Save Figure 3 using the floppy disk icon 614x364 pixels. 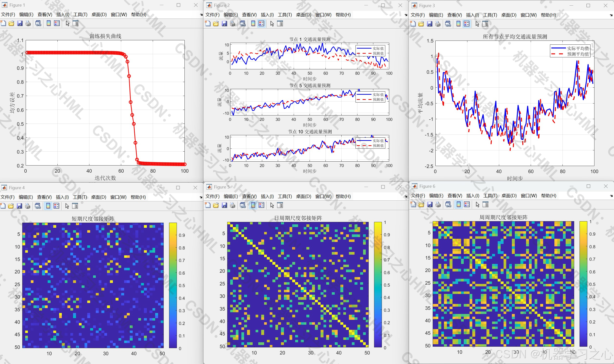pyautogui.click(x=430, y=24)
